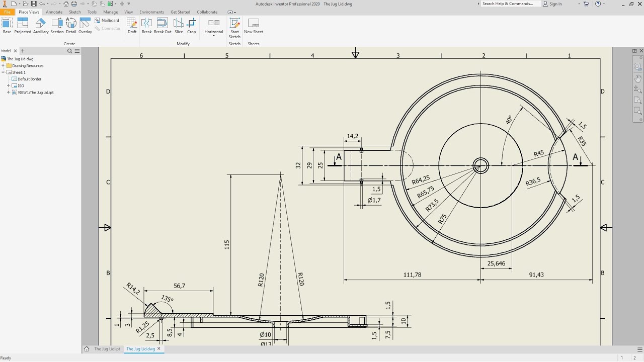Select the Overlay view tool
The height and width of the screenshot is (362, 644).
click(x=85, y=26)
